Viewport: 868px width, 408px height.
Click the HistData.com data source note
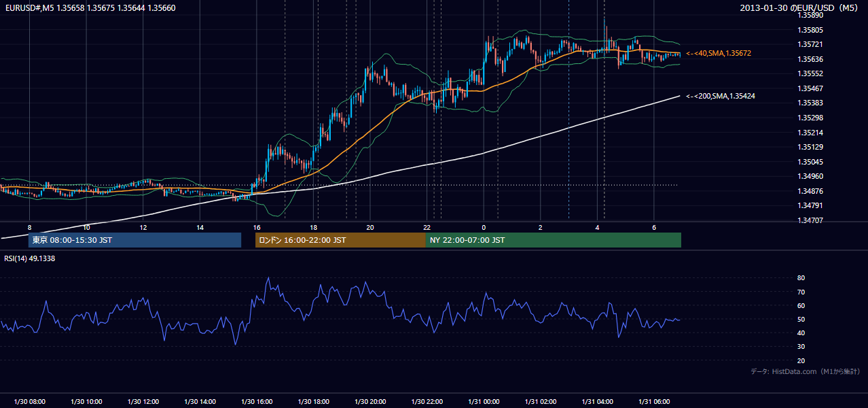806,371
